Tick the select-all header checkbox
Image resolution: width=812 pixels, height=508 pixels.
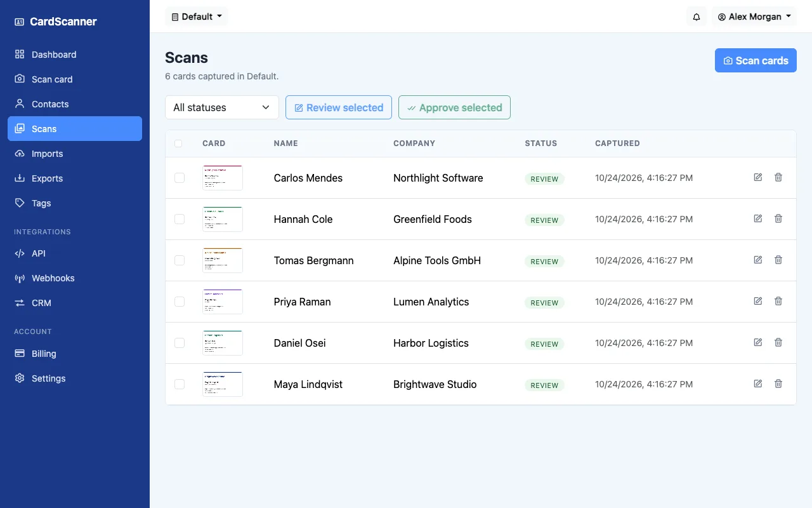pyautogui.click(x=178, y=144)
